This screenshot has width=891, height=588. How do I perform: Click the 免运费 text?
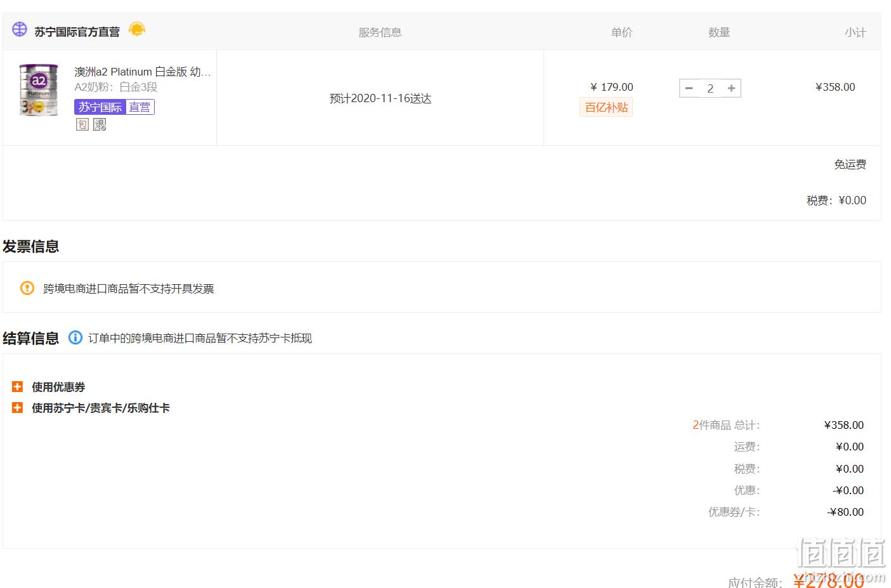point(850,164)
